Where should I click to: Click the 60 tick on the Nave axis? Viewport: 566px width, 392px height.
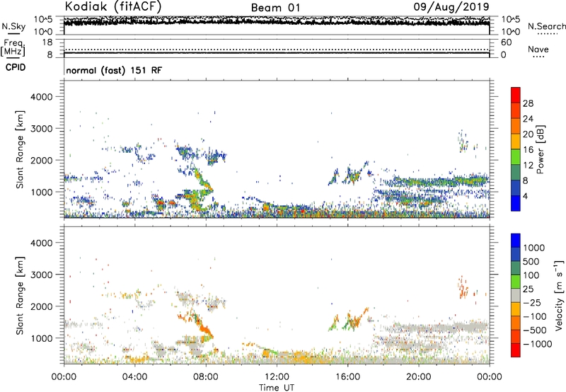coord(506,42)
